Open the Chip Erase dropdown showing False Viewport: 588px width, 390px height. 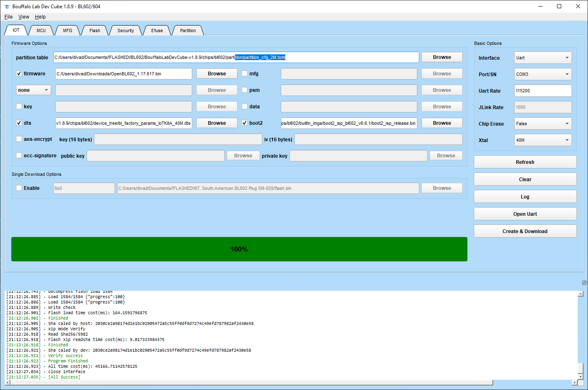click(543, 124)
